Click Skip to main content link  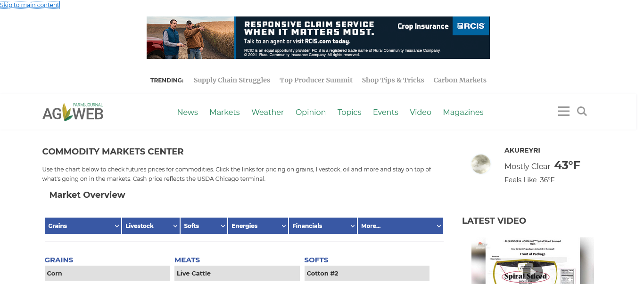tap(30, 5)
